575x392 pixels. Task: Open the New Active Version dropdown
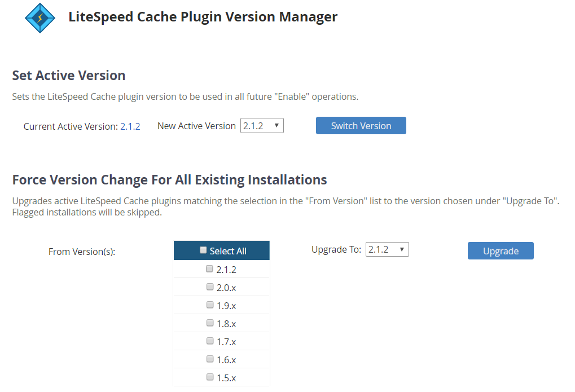pyautogui.click(x=262, y=126)
